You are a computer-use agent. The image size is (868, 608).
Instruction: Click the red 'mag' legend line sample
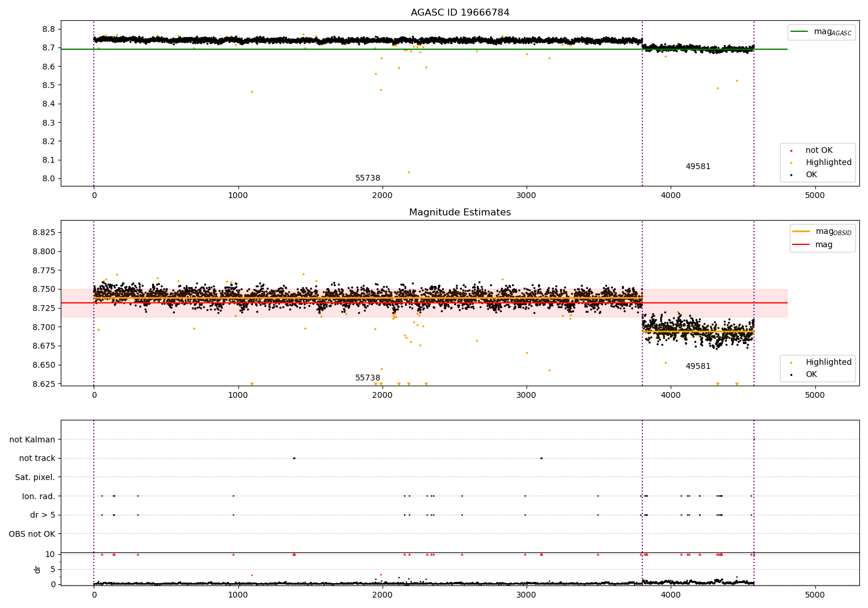coord(801,244)
